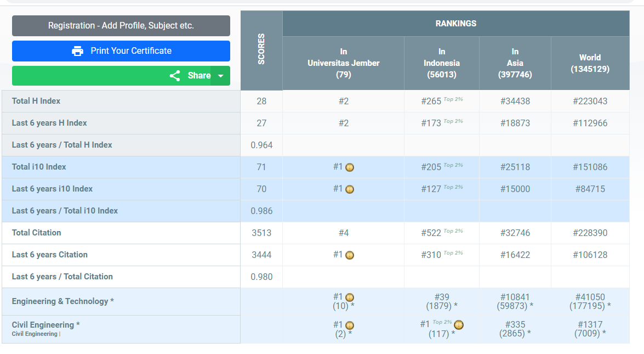Click the vertical SCORES column header
This screenshot has width=644, height=354.
click(261, 49)
